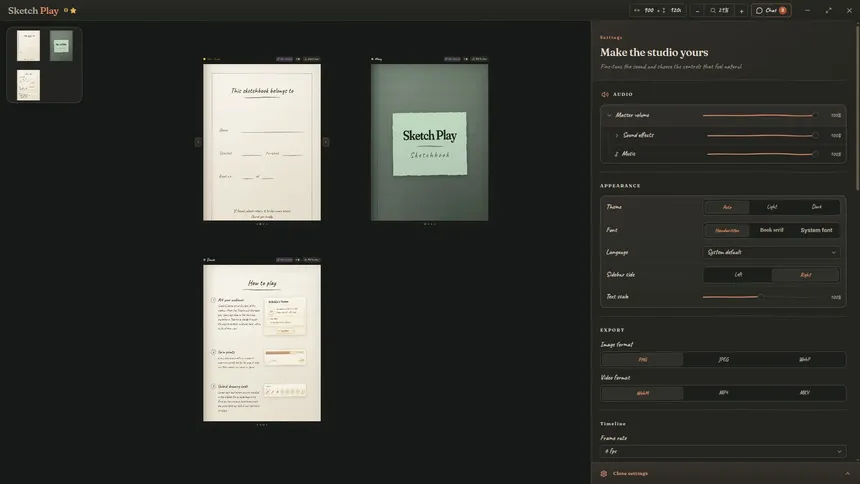Open the Frame rate dropdown
Screen dimensions: 860x484
[723, 452]
